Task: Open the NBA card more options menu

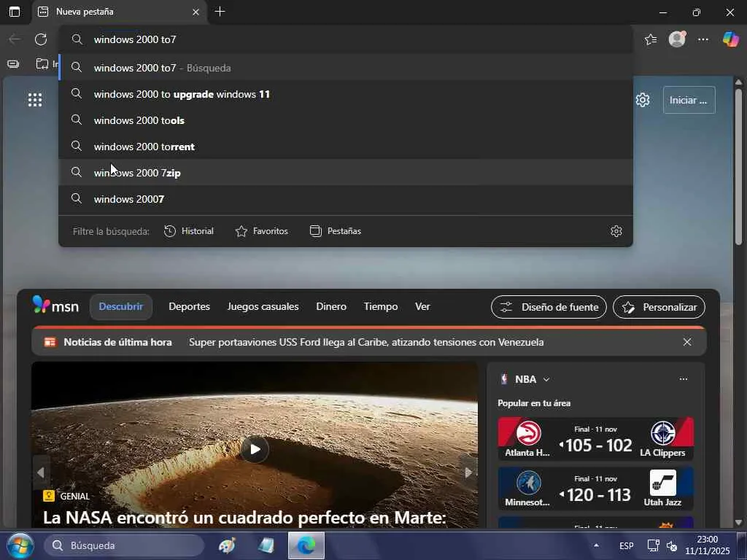Action: pos(683,379)
